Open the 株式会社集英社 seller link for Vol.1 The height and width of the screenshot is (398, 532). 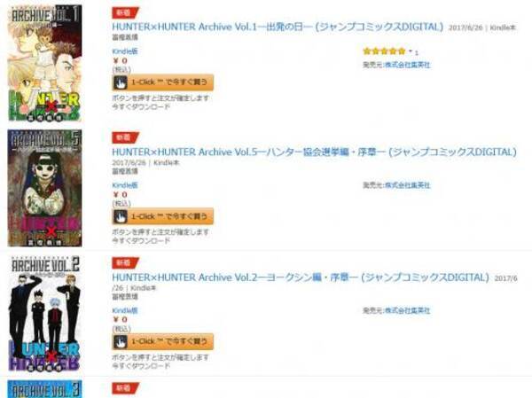tap(407, 65)
